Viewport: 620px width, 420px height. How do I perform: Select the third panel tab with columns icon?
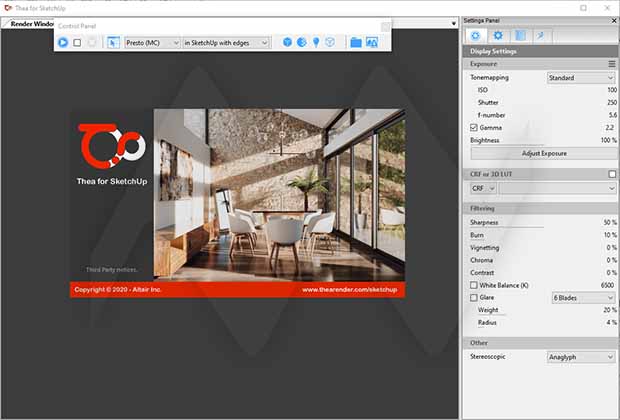coord(520,36)
